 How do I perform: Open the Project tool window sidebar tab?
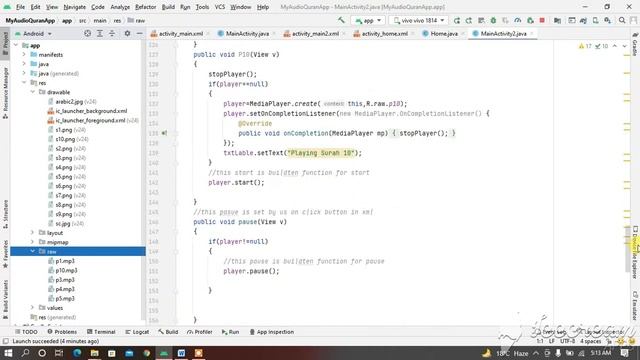click(x=5, y=44)
